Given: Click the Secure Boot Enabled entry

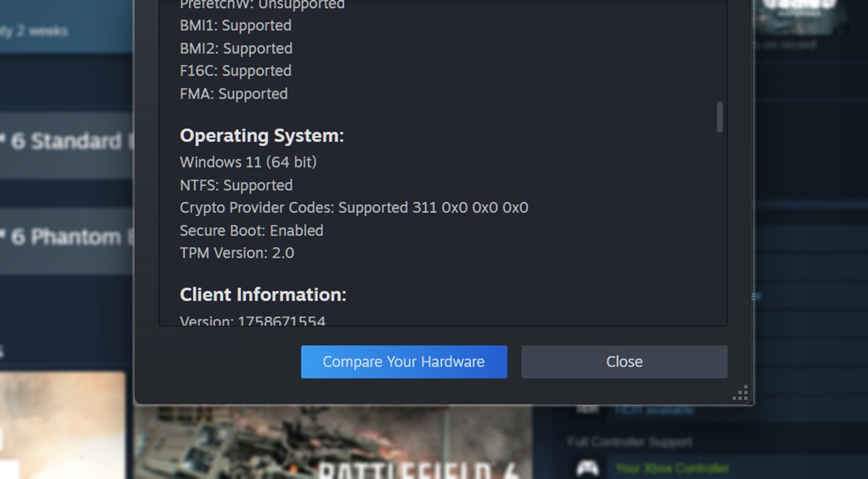Looking at the screenshot, I should 251,230.
